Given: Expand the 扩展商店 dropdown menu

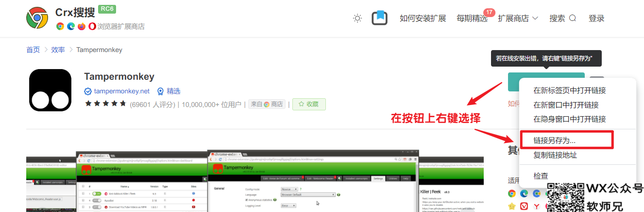Looking at the screenshot, I should 519,18.
